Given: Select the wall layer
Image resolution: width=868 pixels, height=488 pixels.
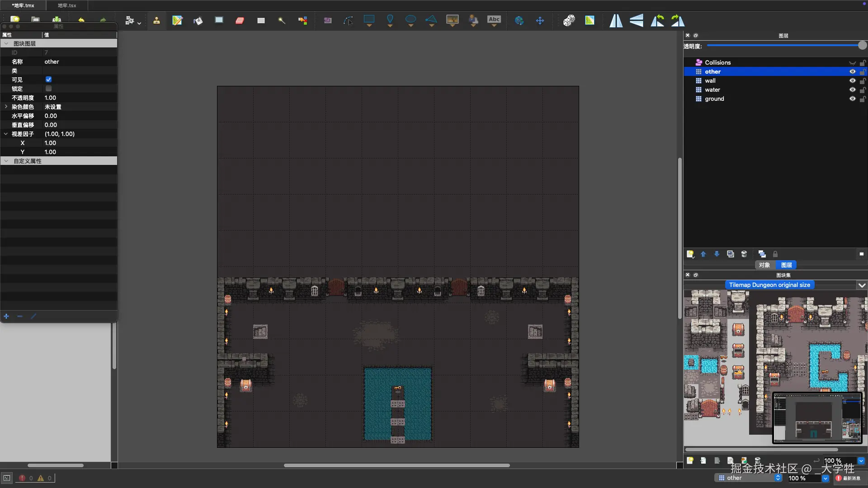Looking at the screenshot, I should click(710, 80).
